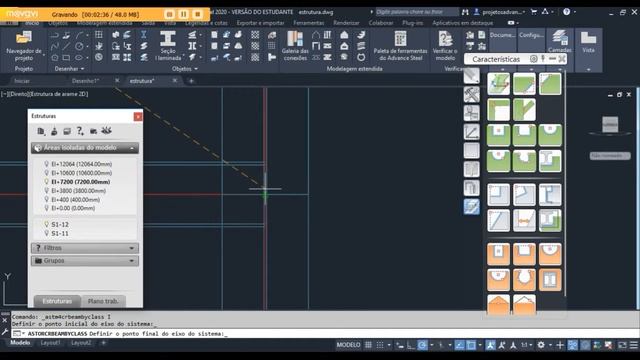Image resolution: width=640 pixels, height=360 pixels.
Task: Open the Help dropdown arrow
Action: coord(575,12)
